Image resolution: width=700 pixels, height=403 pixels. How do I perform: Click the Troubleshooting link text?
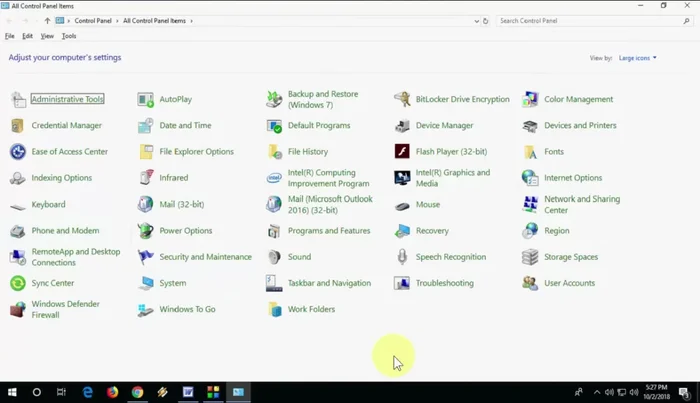click(445, 283)
